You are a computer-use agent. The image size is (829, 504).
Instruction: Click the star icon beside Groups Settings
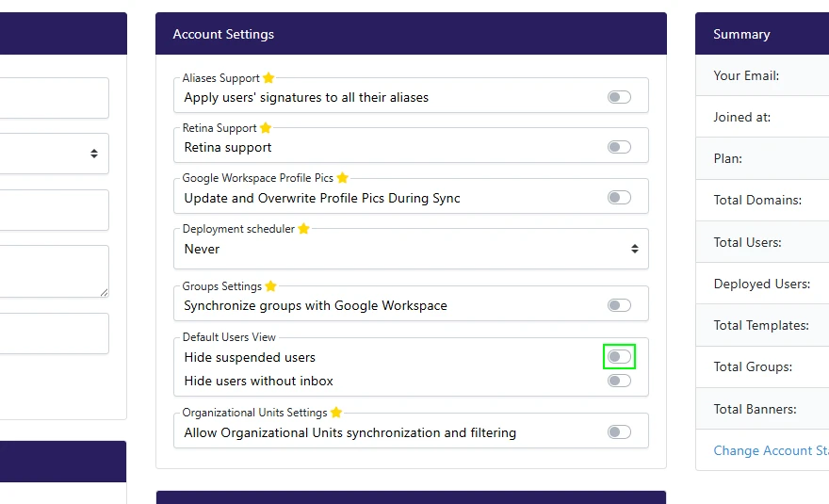pyautogui.click(x=270, y=286)
